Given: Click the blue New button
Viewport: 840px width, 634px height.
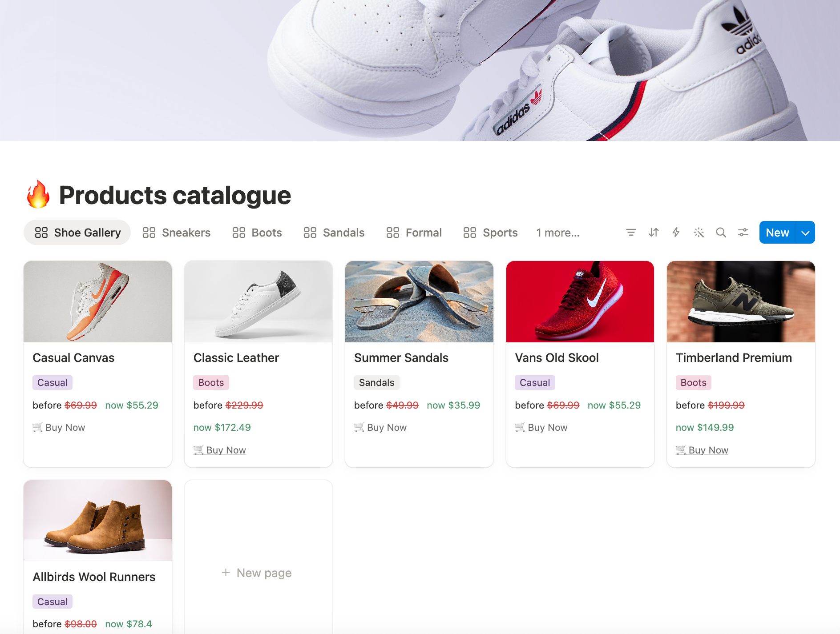Looking at the screenshot, I should [x=777, y=233].
